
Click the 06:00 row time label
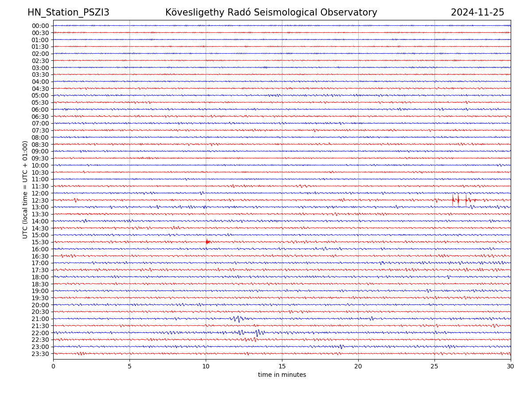tap(40, 110)
